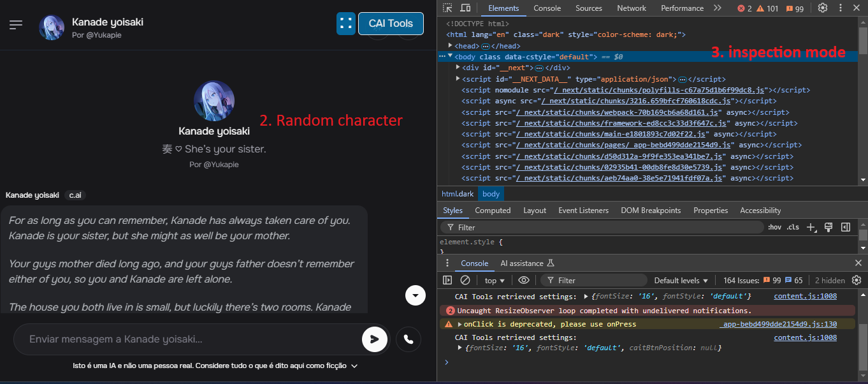
Task: Activate the DevTools element inspector tool
Action: click(x=448, y=8)
